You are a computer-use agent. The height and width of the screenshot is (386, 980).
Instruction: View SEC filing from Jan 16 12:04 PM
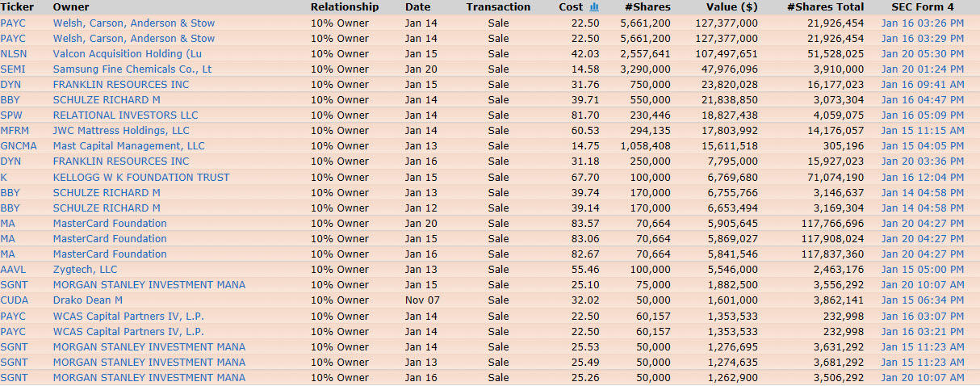[x=922, y=178]
